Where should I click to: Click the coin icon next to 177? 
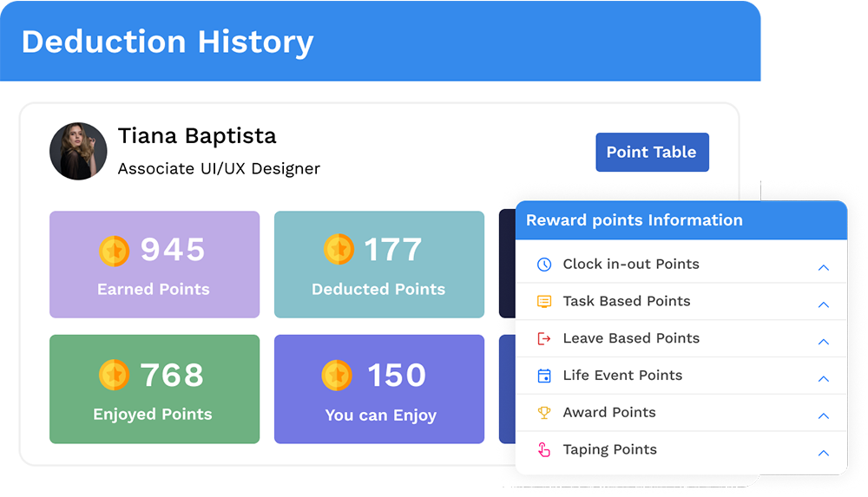tap(339, 250)
